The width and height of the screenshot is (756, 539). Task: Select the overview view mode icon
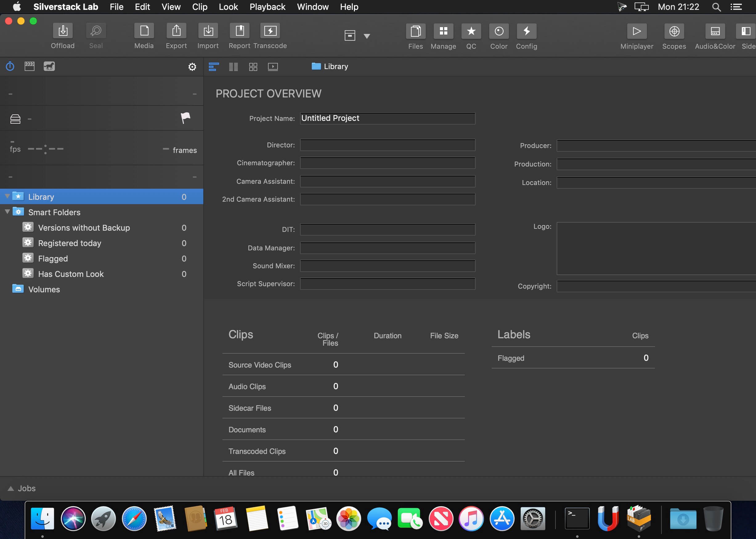click(213, 67)
